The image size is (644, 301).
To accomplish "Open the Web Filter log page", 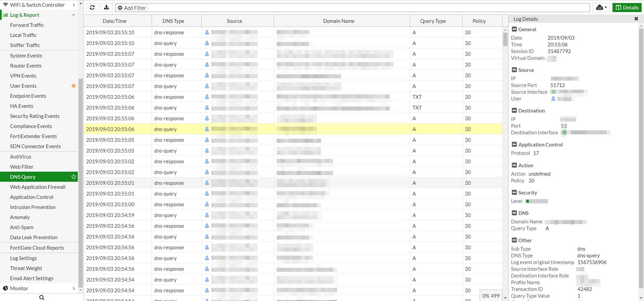I will tap(22, 167).
